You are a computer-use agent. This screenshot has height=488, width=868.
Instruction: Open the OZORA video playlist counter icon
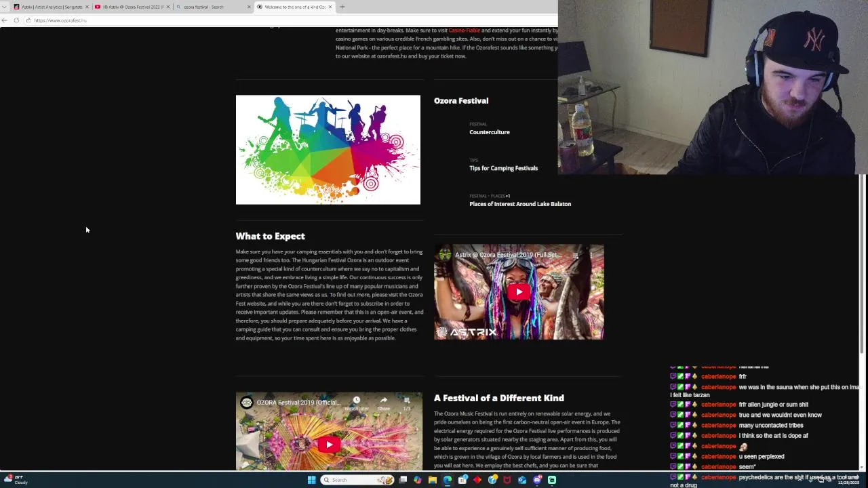tap(407, 403)
